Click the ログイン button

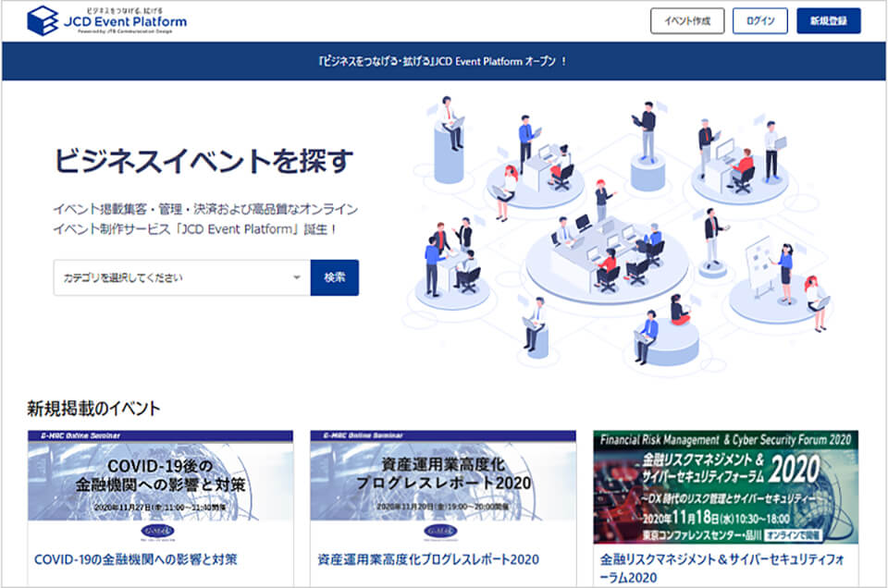(x=760, y=21)
